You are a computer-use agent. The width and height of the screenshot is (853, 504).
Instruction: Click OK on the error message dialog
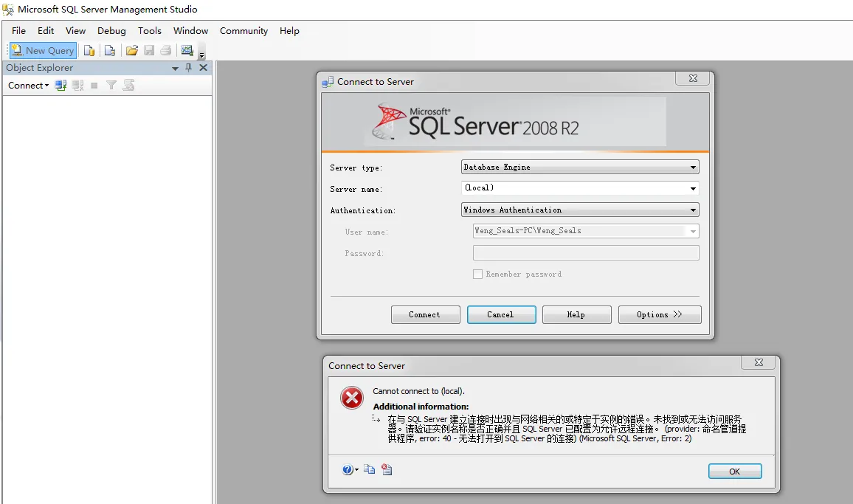click(x=735, y=472)
